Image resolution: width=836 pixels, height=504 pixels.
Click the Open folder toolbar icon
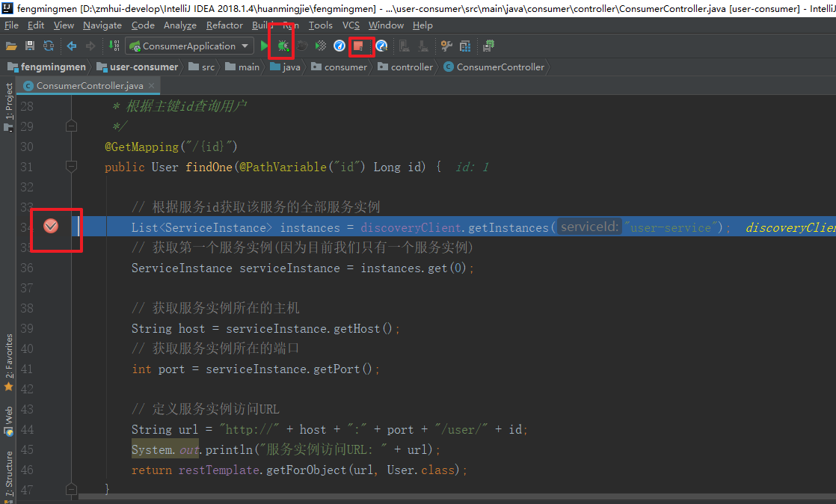(x=11, y=46)
